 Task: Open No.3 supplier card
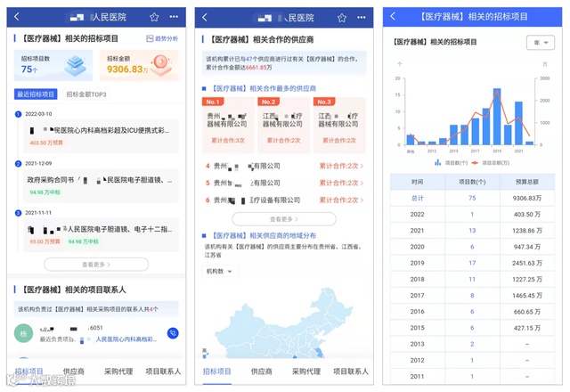339,125
